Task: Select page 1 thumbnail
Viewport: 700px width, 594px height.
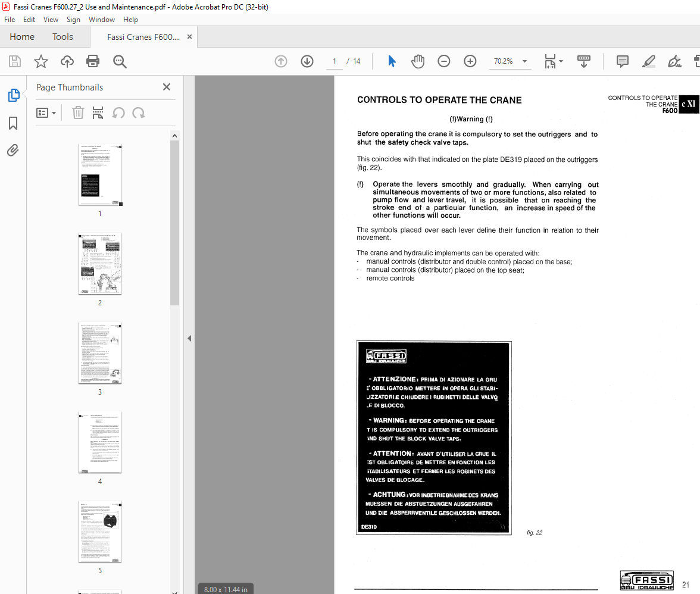Action: click(100, 174)
